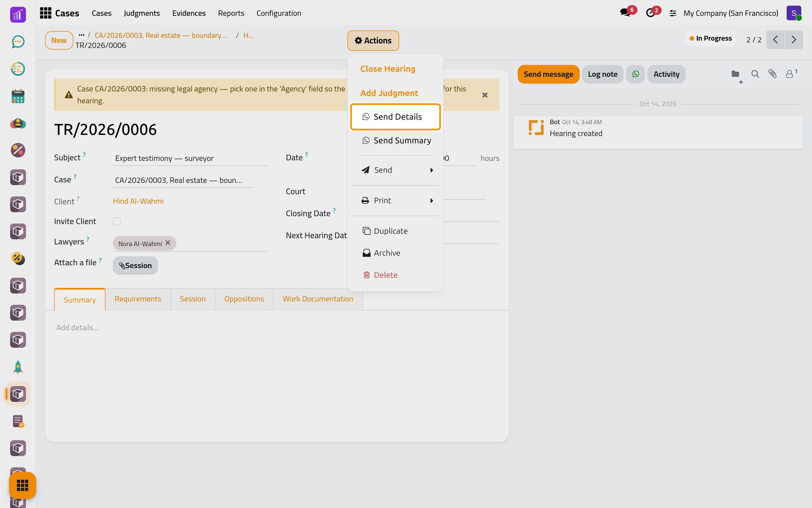
Task: Open the WhatsApp button in chatter
Action: click(x=635, y=74)
